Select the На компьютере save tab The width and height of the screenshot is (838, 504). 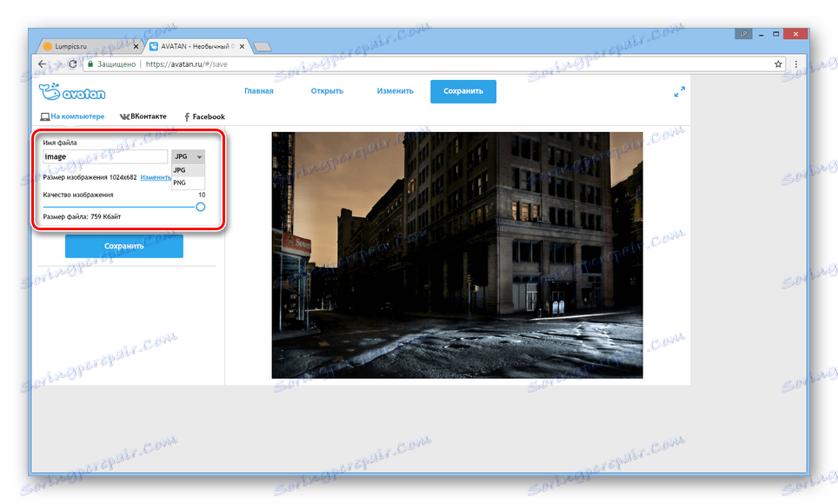73,116
